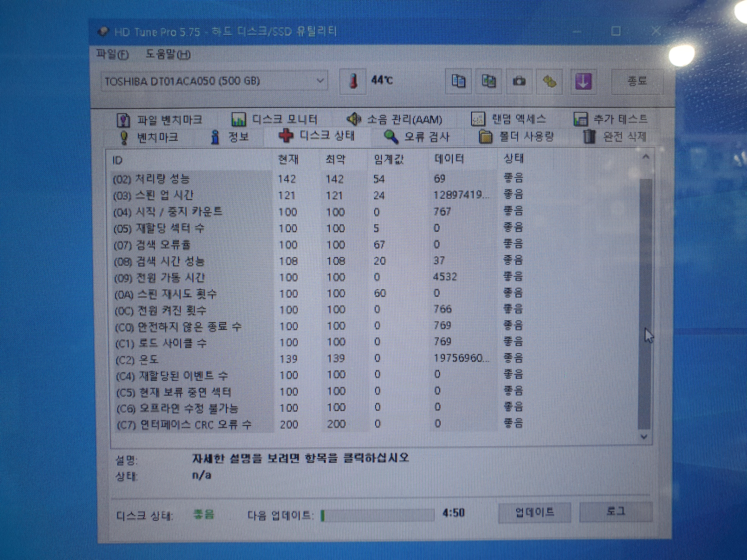
Task: Click the thermometer temperature icon
Action: click(x=353, y=81)
